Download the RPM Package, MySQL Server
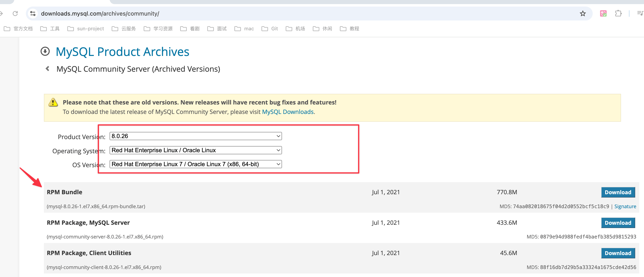Image resolution: width=644 pixels, height=277 pixels. point(618,223)
